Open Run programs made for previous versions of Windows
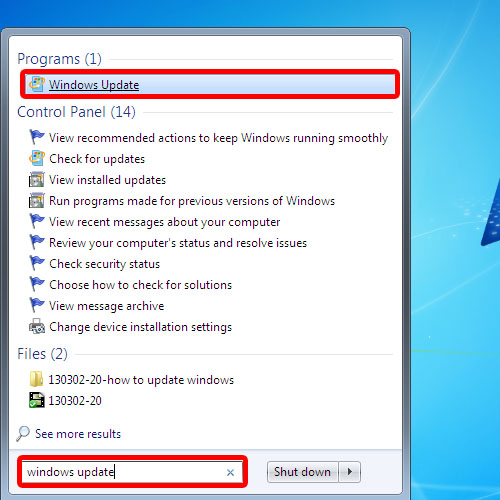Screen dimensions: 500x500 tap(192, 201)
